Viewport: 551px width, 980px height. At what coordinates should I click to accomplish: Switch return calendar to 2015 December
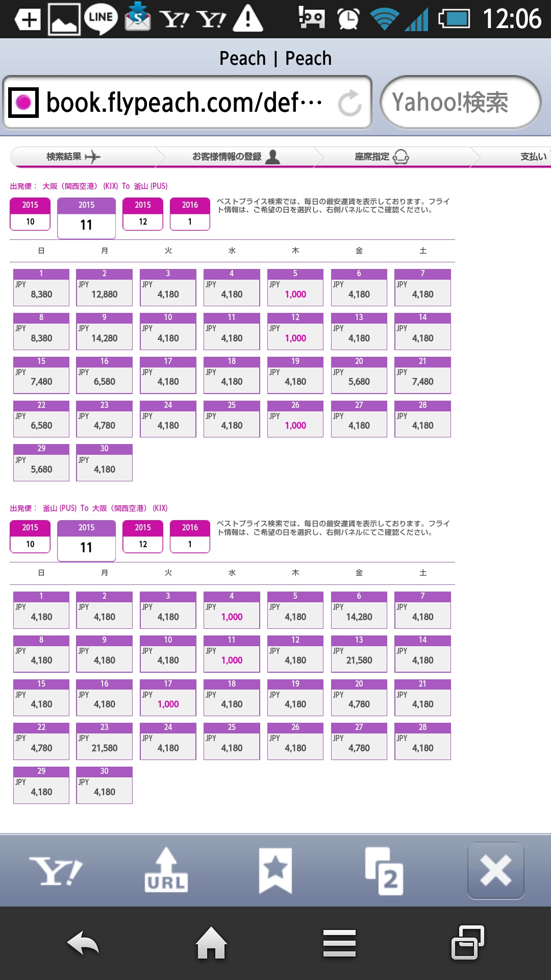(x=143, y=536)
